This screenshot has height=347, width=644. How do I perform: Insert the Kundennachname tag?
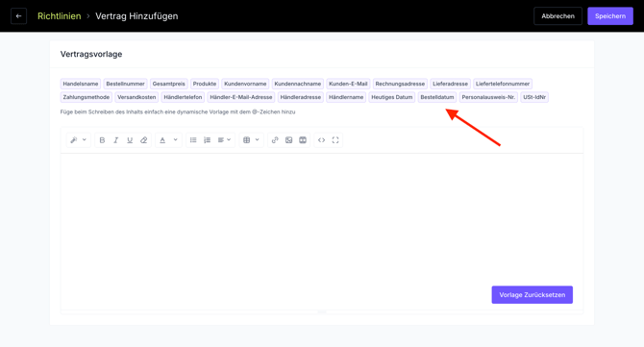point(298,84)
